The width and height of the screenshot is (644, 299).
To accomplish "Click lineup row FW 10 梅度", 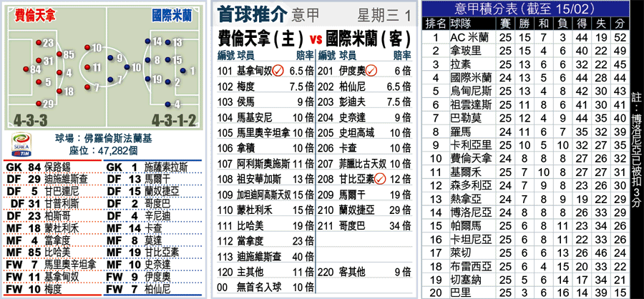I will [x=53, y=289].
